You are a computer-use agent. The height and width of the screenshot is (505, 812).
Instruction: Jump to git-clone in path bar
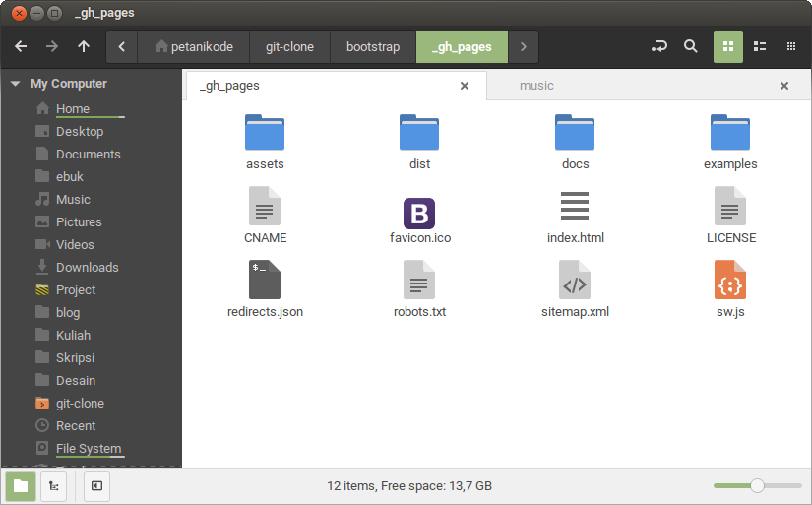coord(289,46)
